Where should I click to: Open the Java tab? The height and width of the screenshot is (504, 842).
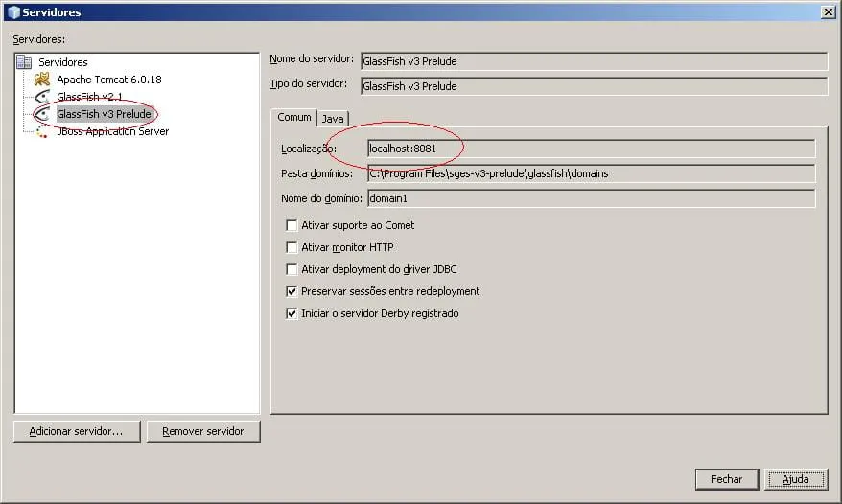333,119
